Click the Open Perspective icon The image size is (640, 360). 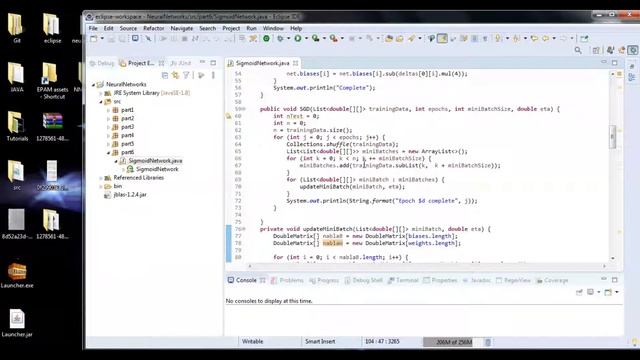point(596,50)
